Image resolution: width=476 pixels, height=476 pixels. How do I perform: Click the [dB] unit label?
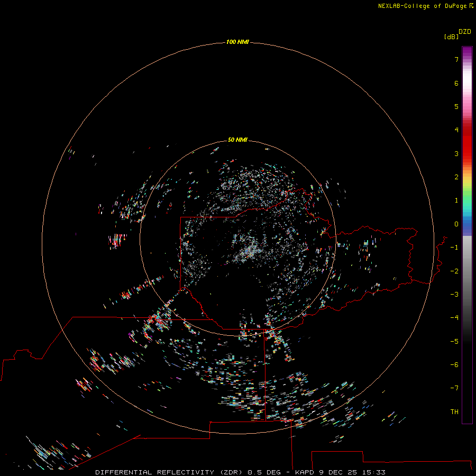452,36
